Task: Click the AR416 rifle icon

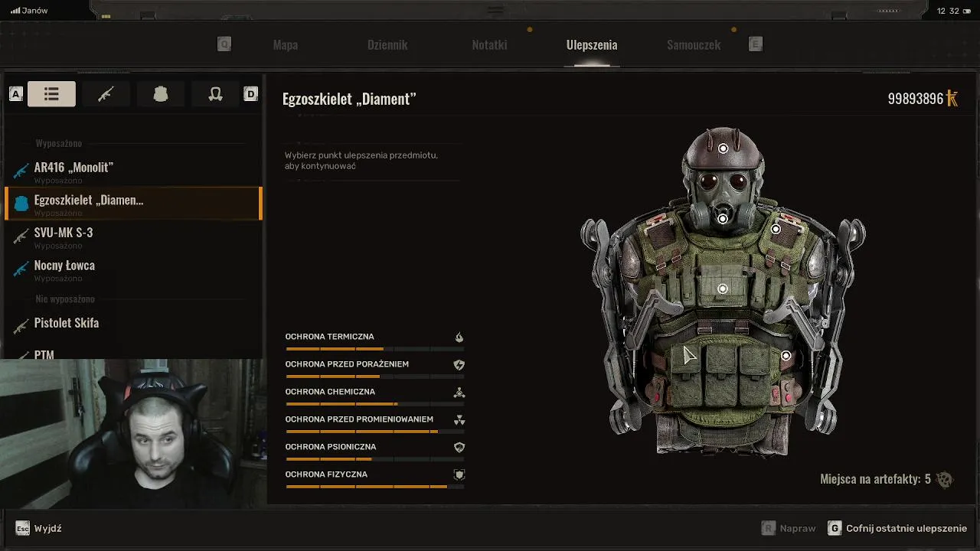Action: click(x=21, y=171)
